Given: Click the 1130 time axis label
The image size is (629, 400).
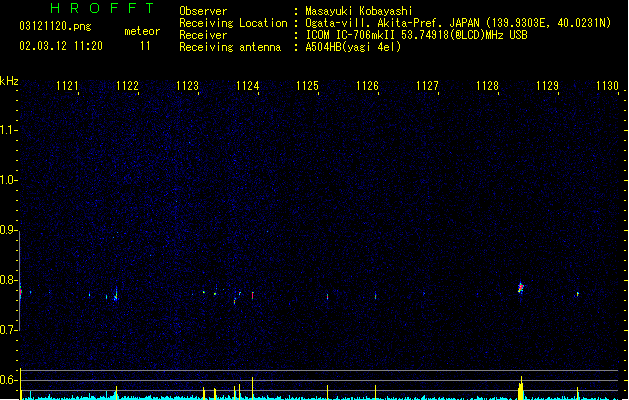Looking at the screenshot, I should point(607,86).
